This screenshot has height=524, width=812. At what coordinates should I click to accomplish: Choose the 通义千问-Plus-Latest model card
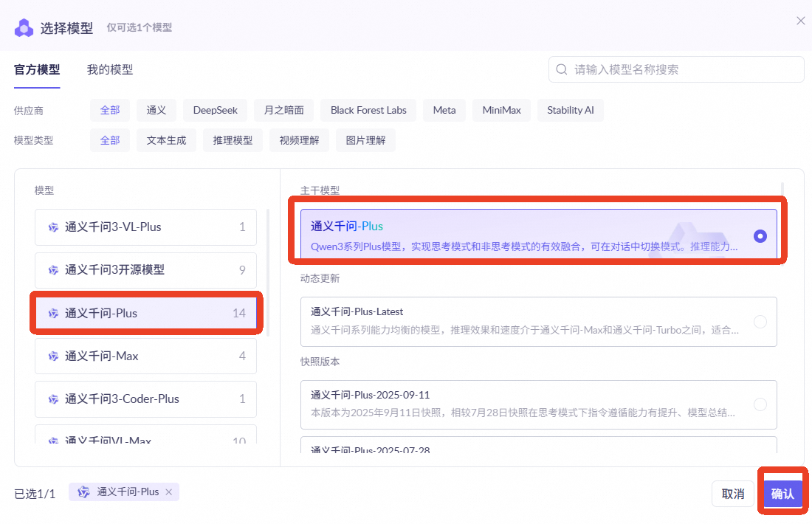pyautogui.click(x=539, y=322)
